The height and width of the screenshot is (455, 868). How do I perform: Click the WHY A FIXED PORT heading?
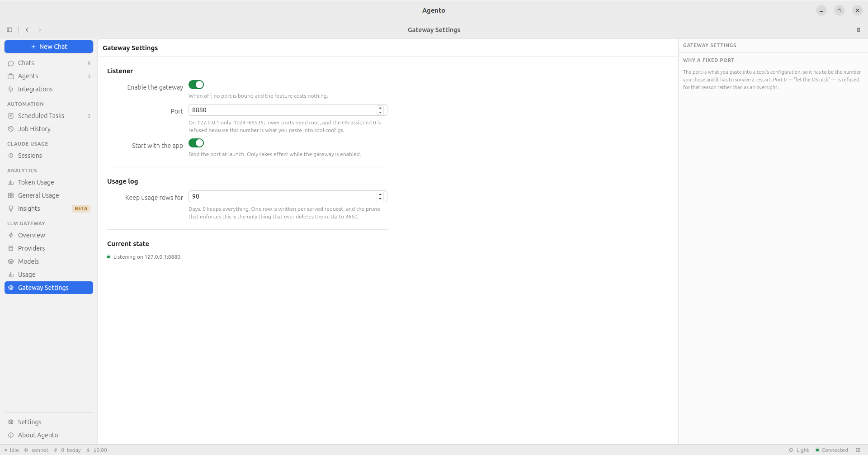(708, 60)
